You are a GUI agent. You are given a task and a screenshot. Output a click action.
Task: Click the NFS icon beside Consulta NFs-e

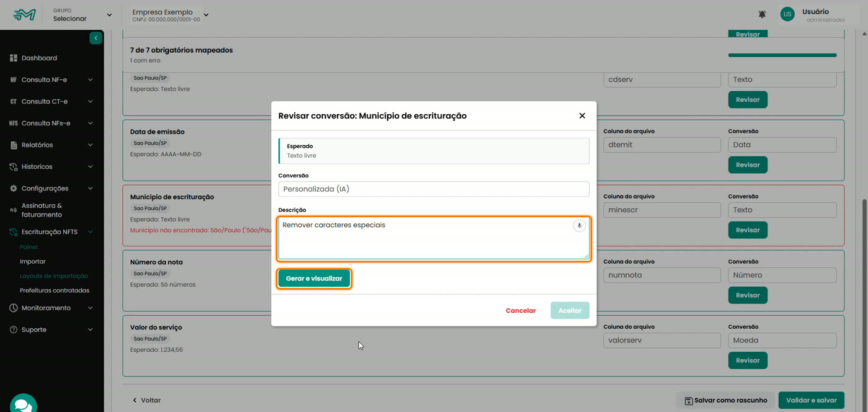[13, 123]
